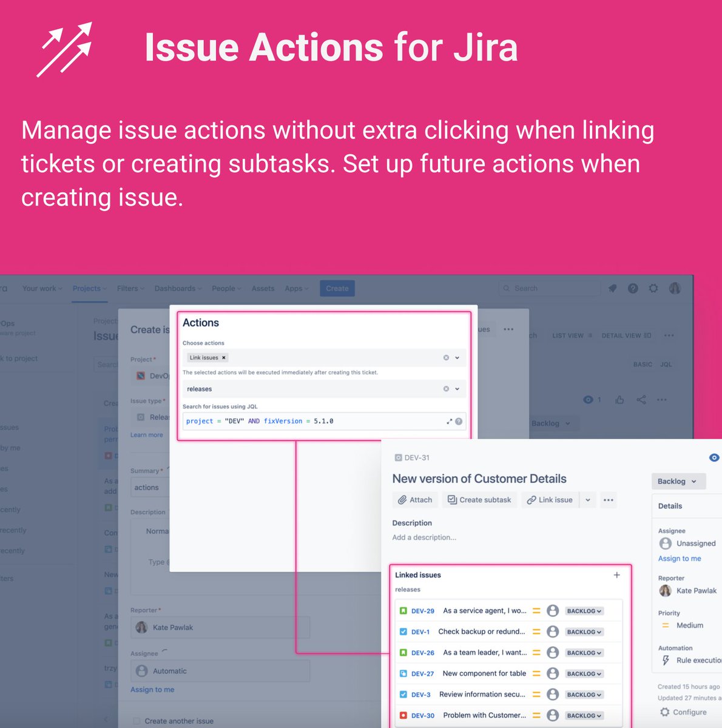Click the Attach paperclip button
This screenshot has width=722, height=728.
tap(416, 500)
